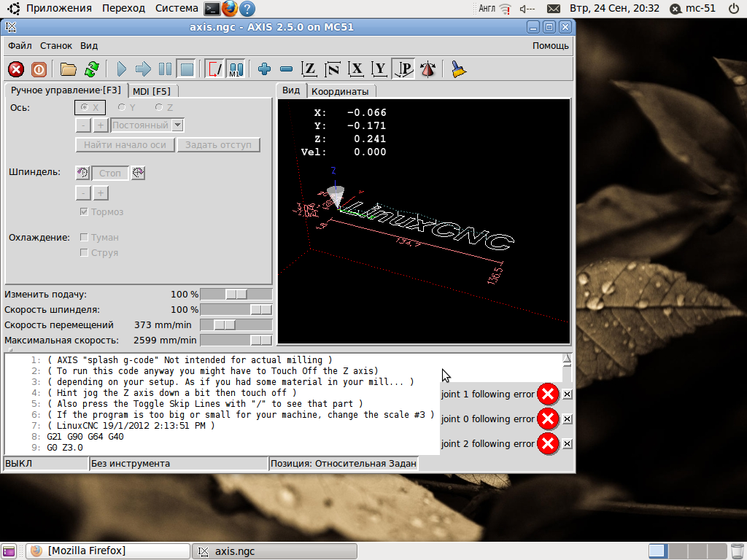Click the Найти начало оси button
747x560 pixels.
pos(125,145)
